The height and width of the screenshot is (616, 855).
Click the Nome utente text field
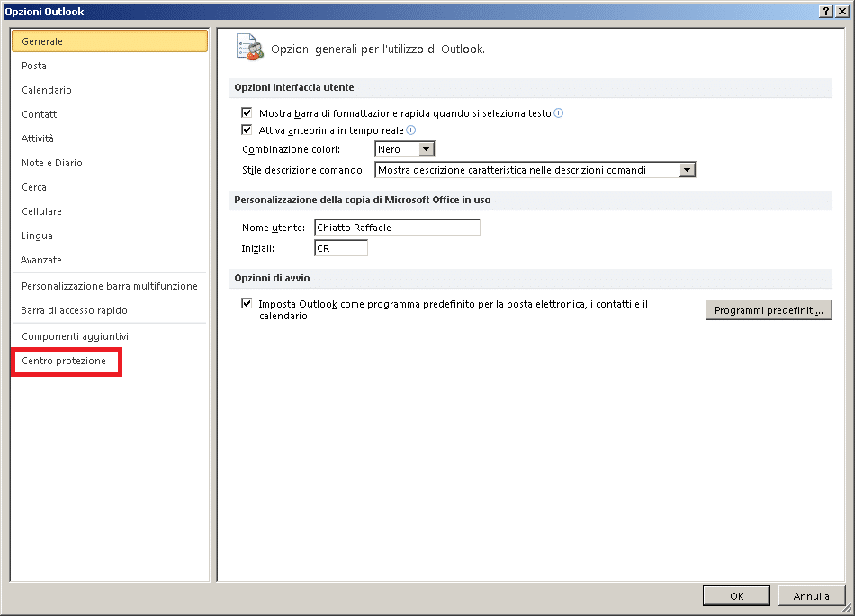(397, 228)
